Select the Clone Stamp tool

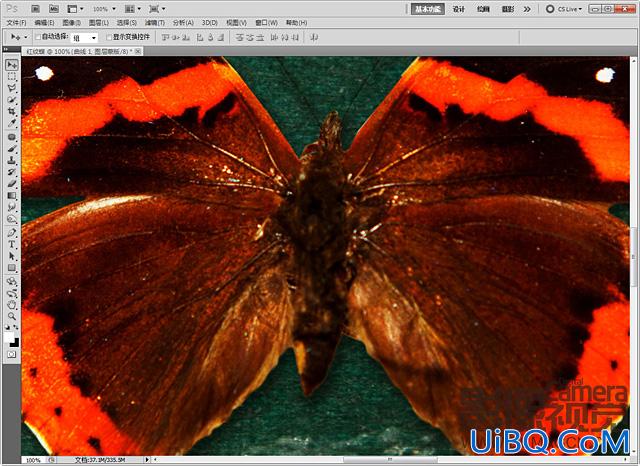click(x=12, y=160)
